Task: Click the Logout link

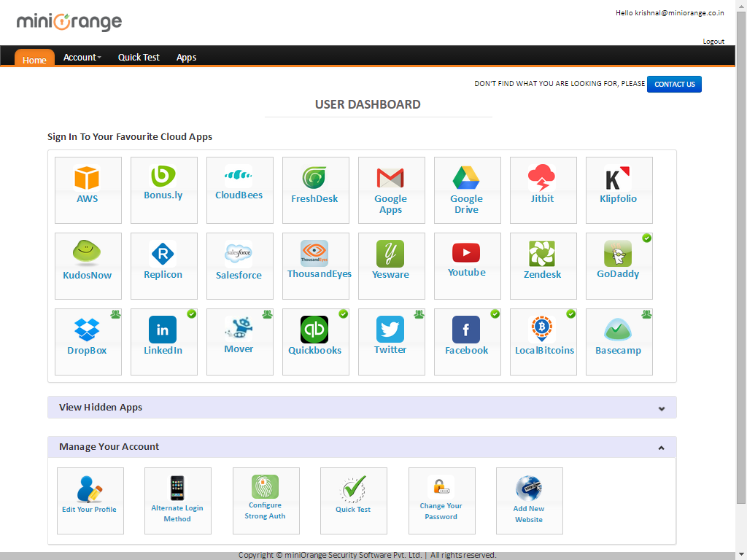Action: 713,42
